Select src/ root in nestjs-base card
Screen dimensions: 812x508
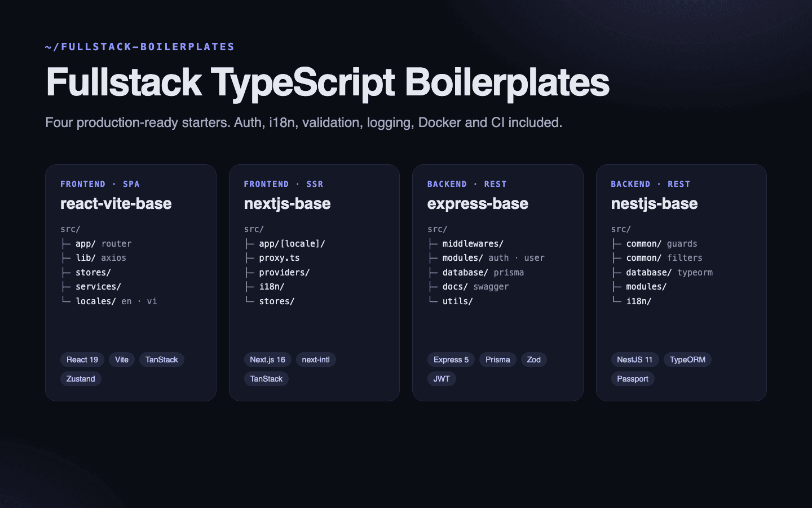pos(621,229)
